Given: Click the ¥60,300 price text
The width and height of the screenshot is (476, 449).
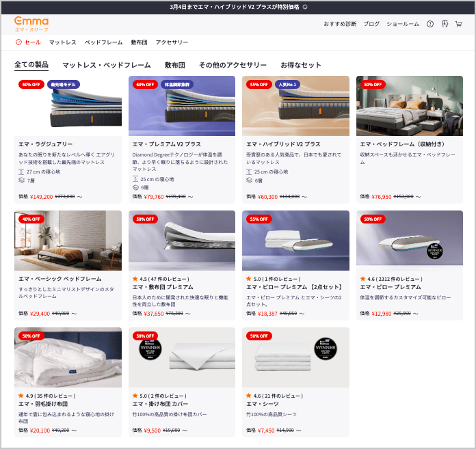Looking at the screenshot, I should [267, 197].
